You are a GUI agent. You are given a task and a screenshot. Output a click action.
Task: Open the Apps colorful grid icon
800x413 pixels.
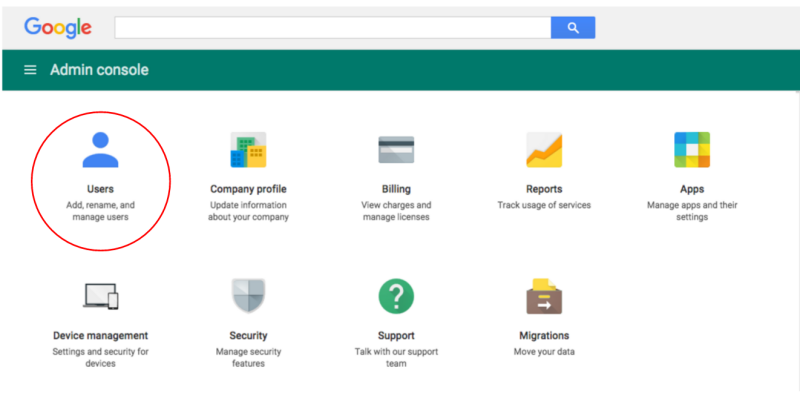tap(692, 150)
